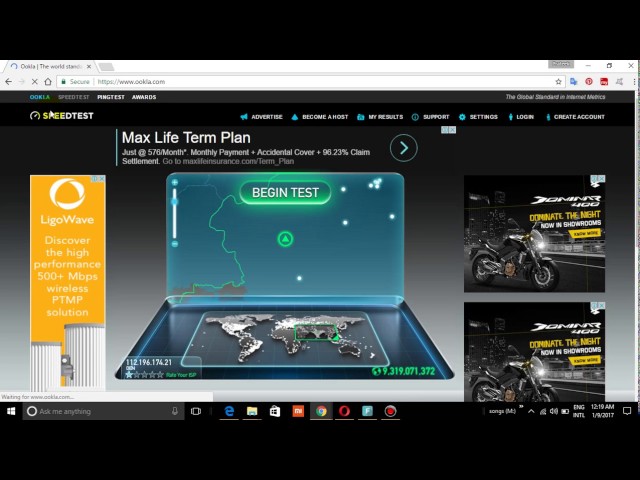Open the LigoWave banner ad
640x480 pixels.
point(68,282)
